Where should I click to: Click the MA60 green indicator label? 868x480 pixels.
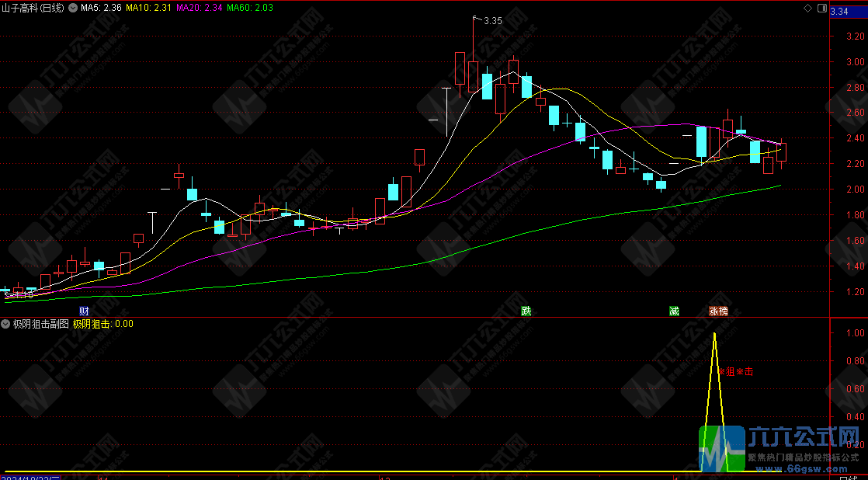pos(250,8)
